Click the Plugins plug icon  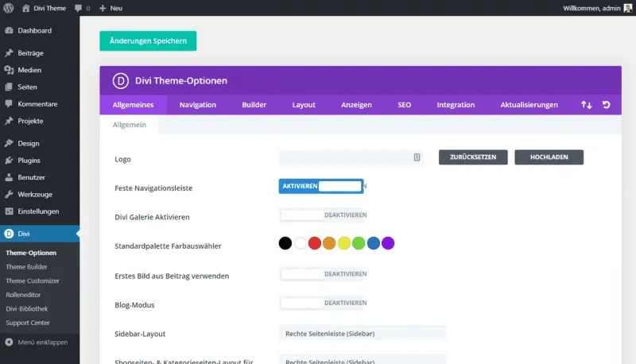tap(9, 161)
